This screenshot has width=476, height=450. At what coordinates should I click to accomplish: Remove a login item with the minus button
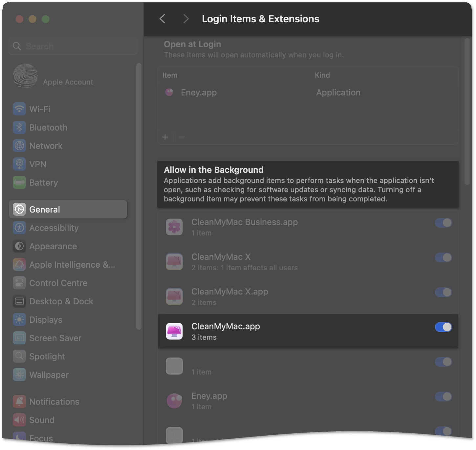pos(182,137)
